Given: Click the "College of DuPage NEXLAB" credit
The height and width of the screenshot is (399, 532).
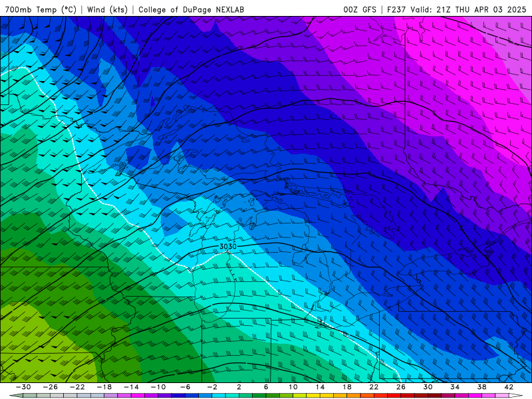Looking at the screenshot, I should [x=191, y=9].
